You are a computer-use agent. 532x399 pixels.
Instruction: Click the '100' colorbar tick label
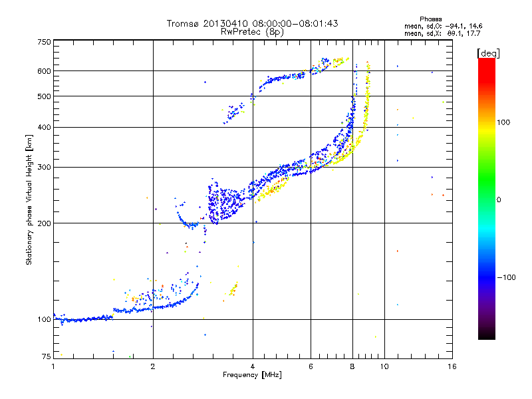click(x=503, y=122)
